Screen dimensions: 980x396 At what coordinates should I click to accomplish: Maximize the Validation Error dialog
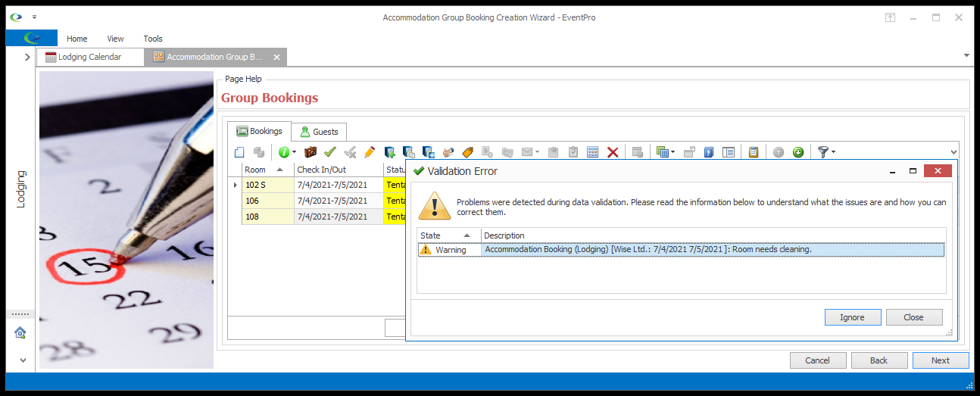click(913, 171)
